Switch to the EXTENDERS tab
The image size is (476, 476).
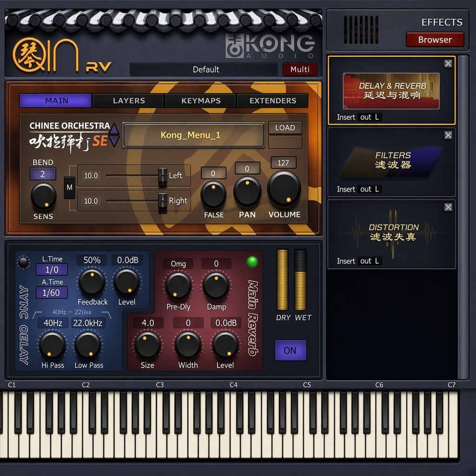coord(272,100)
